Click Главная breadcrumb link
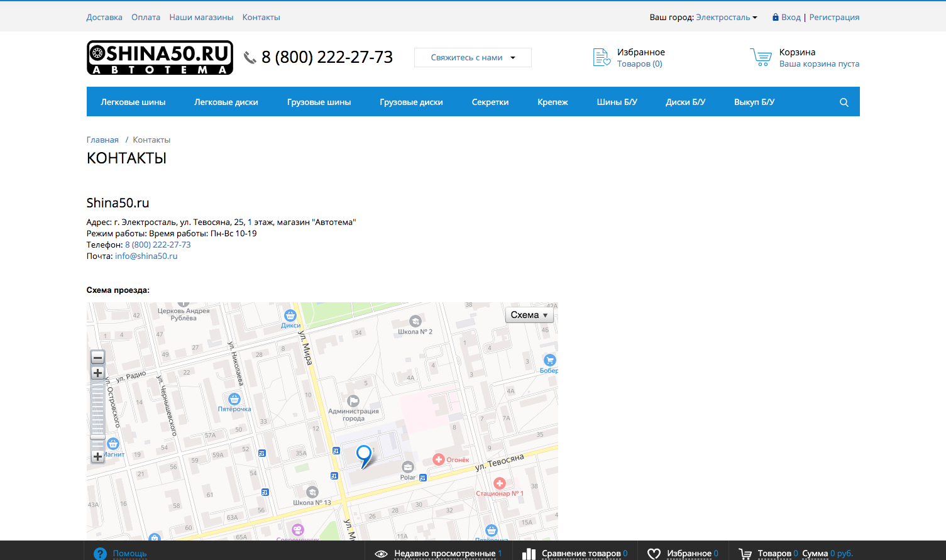946x560 pixels. [x=102, y=140]
